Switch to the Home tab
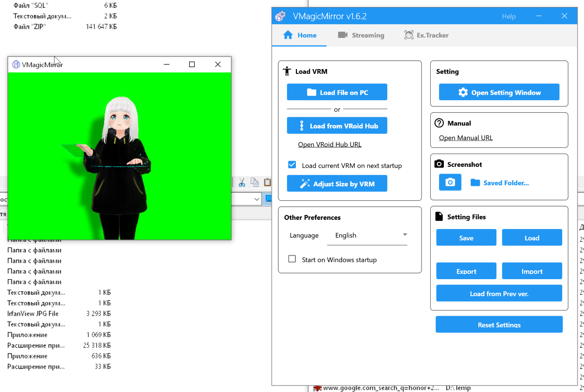 coord(300,35)
